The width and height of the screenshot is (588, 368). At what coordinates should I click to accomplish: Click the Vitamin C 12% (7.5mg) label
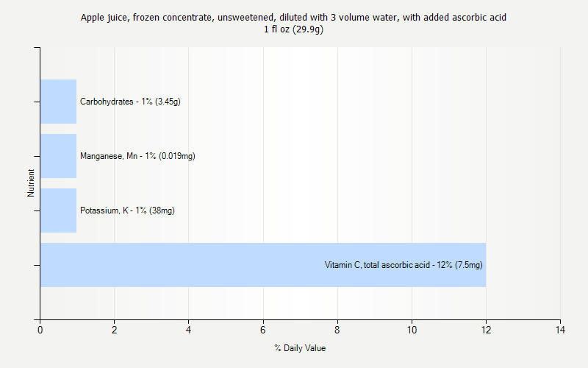click(x=404, y=265)
